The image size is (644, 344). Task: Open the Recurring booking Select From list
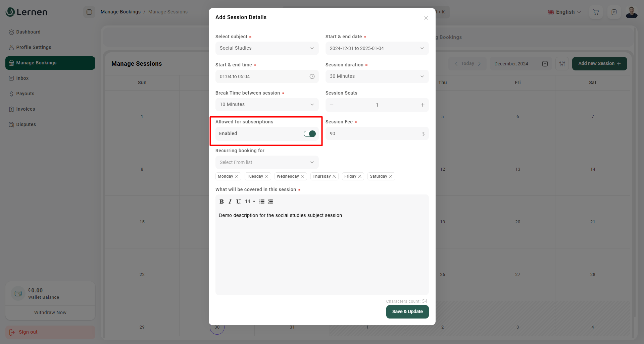coord(267,162)
